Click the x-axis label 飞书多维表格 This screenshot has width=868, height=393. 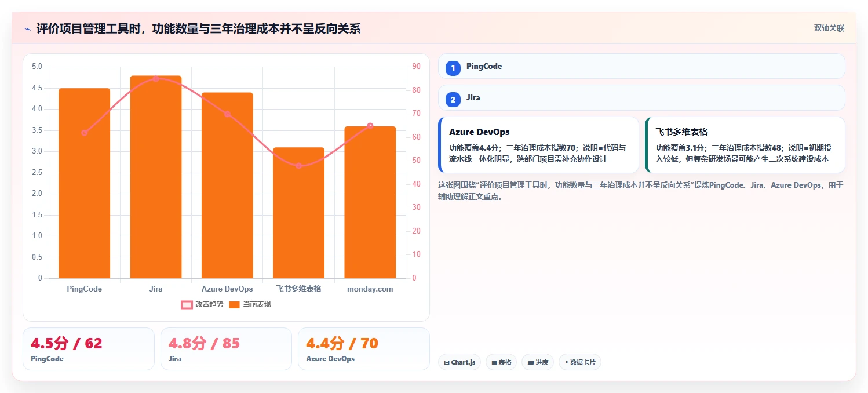(299, 289)
